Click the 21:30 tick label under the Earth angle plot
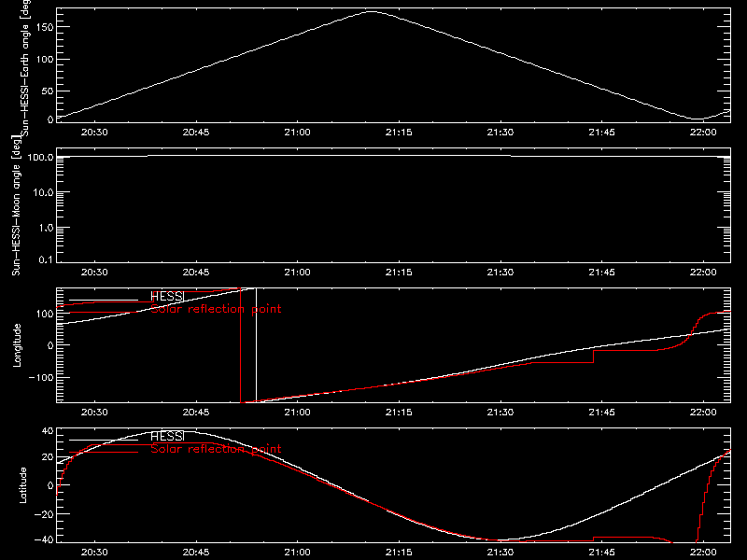The height and width of the screenshot is (560, 747). click(500, 133)
